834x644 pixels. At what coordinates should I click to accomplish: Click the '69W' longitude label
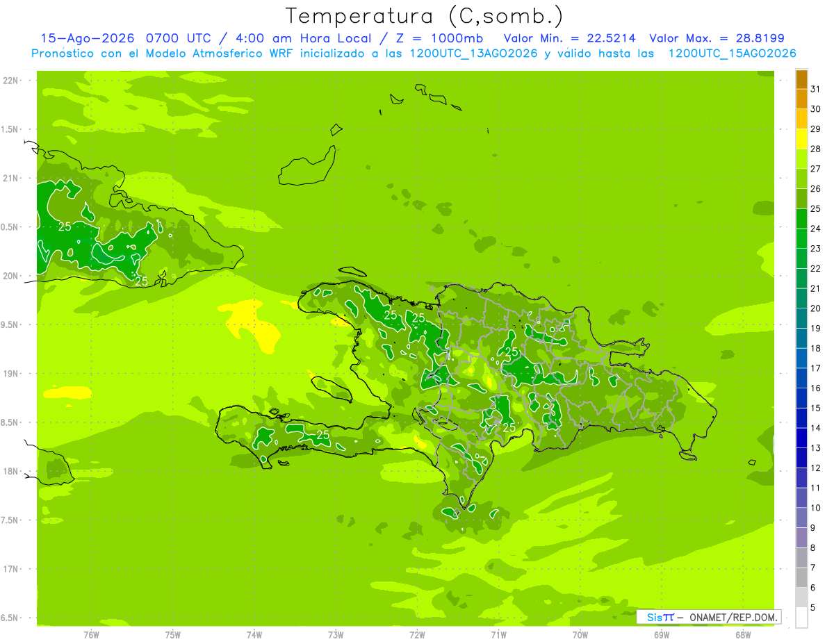(x=662, y=634)
